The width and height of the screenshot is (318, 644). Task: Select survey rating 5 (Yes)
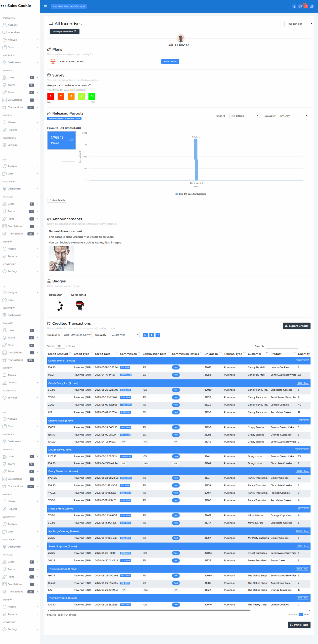[92, 96]
